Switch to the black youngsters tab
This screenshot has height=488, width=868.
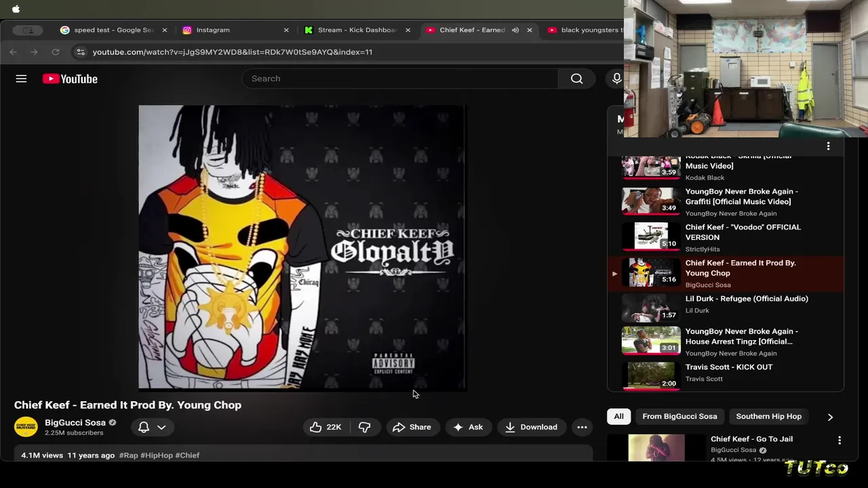coord(585,30)
